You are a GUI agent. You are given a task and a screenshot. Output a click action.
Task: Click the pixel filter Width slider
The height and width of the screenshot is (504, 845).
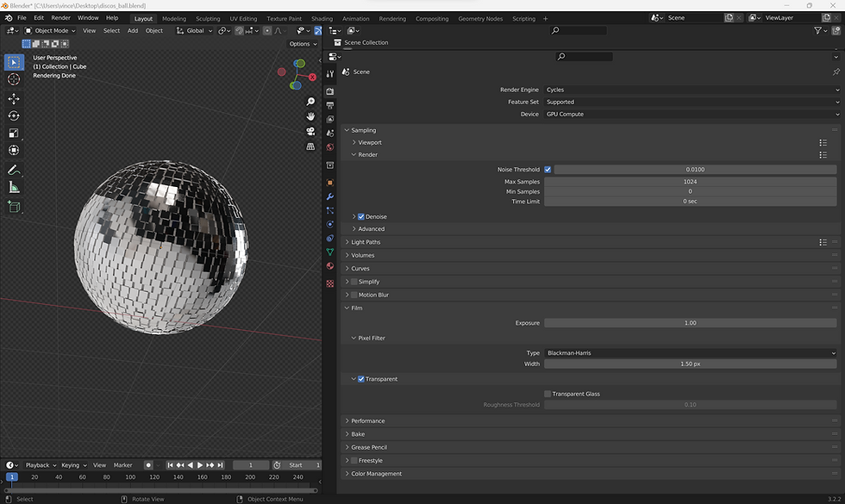point(691,364)
